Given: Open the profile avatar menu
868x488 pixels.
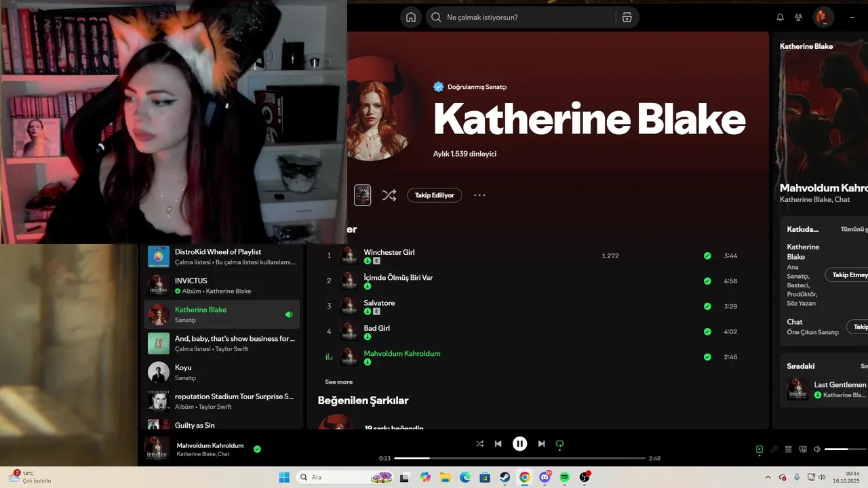Looking at the screenshot, I should coord(823,18).
